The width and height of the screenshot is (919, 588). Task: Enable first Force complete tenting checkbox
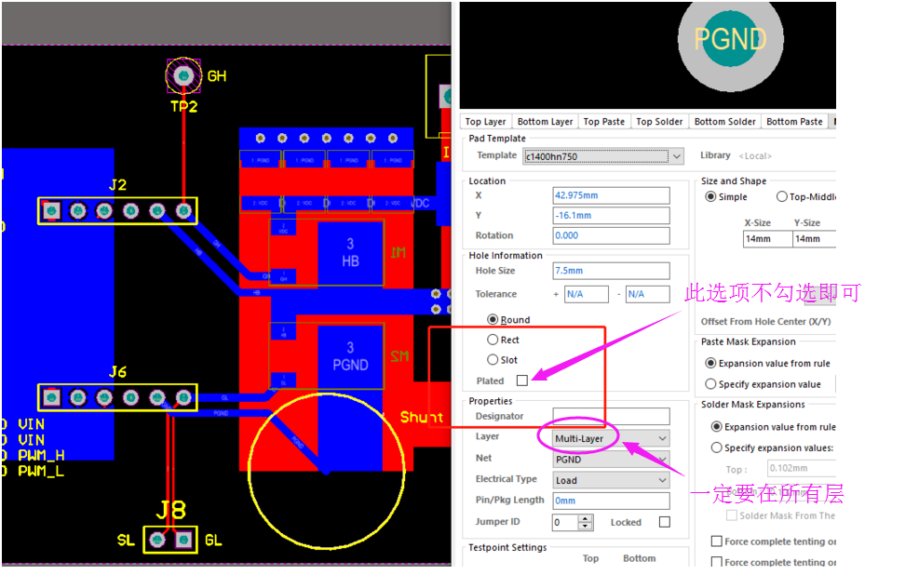point(716,541)
